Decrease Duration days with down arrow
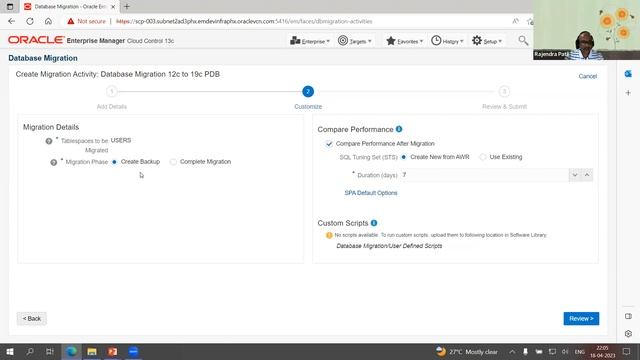 pyautogui.click(x=575, y=175)
